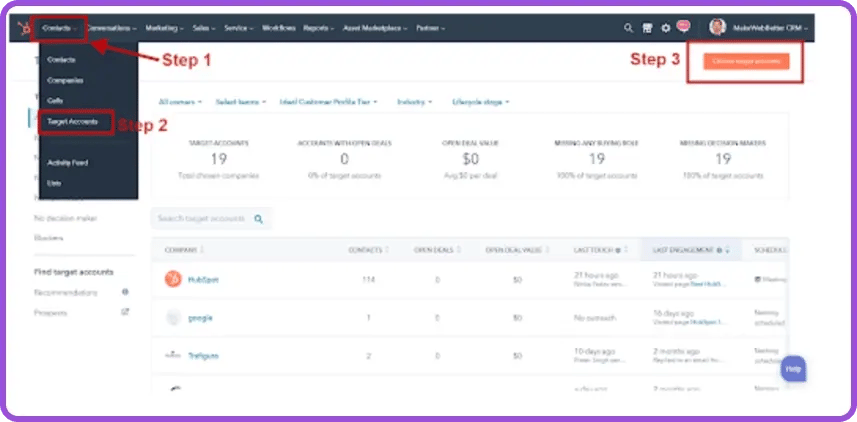Click the Recommendations info icon
Image resolution: width=857 pixels, height=422 pixels.
(125, 292)
